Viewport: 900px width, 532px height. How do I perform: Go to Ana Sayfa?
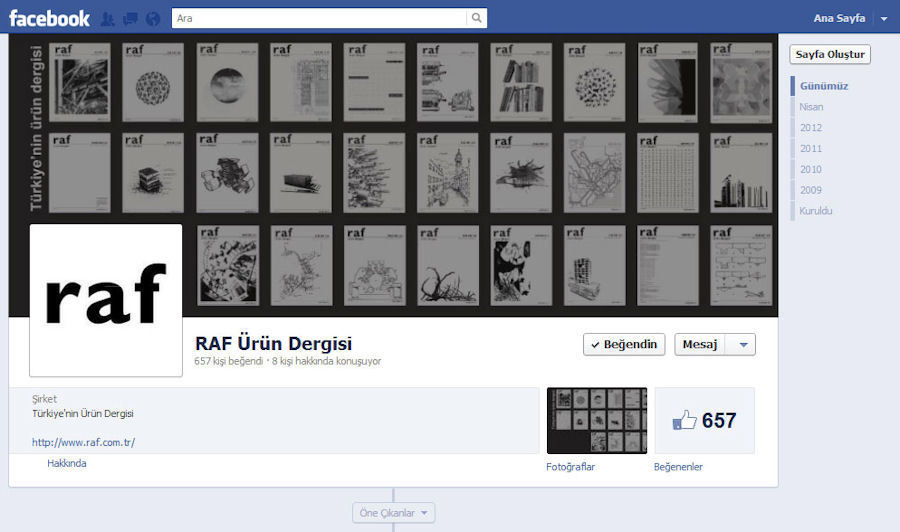click(x=839, y=18)
